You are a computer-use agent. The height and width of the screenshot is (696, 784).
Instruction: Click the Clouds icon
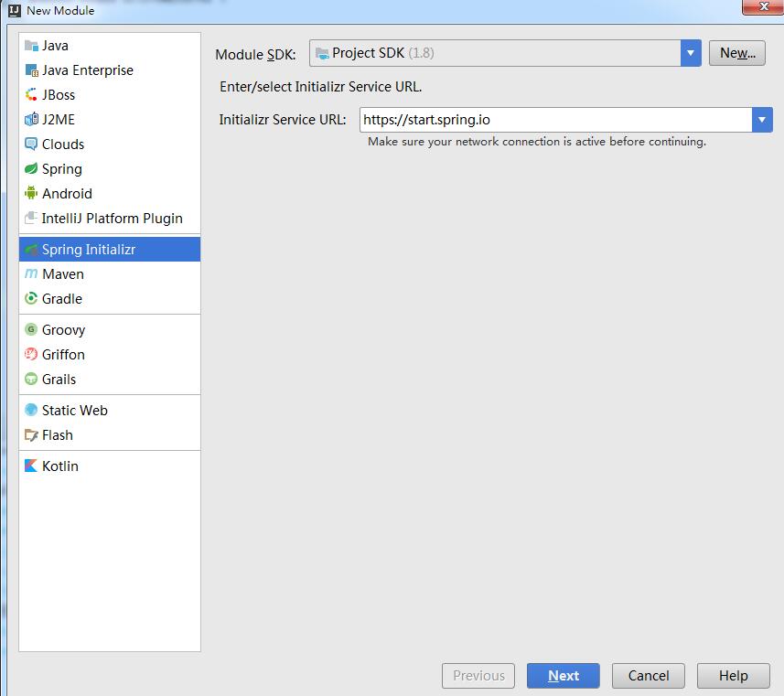click(31, 144)
